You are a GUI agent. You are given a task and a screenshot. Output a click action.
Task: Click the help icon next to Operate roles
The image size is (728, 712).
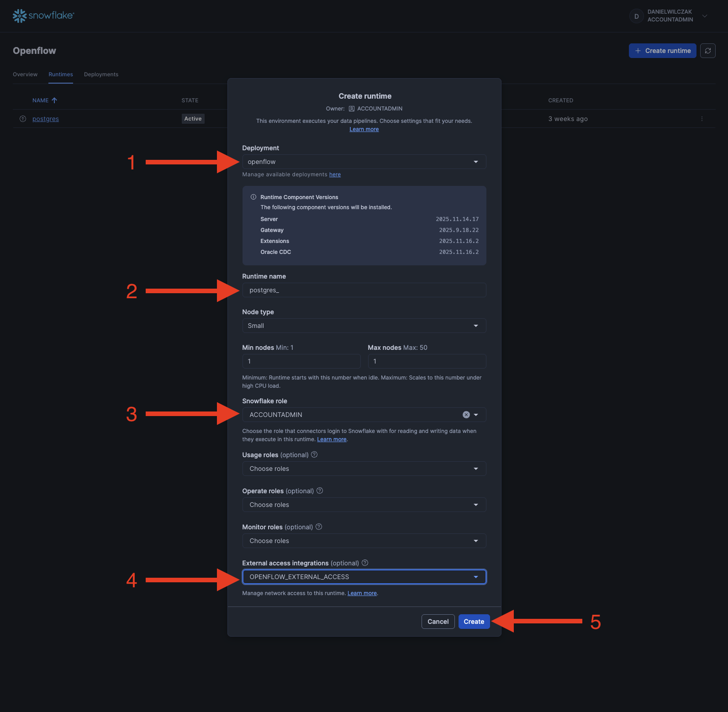click(x=320, y=491)
